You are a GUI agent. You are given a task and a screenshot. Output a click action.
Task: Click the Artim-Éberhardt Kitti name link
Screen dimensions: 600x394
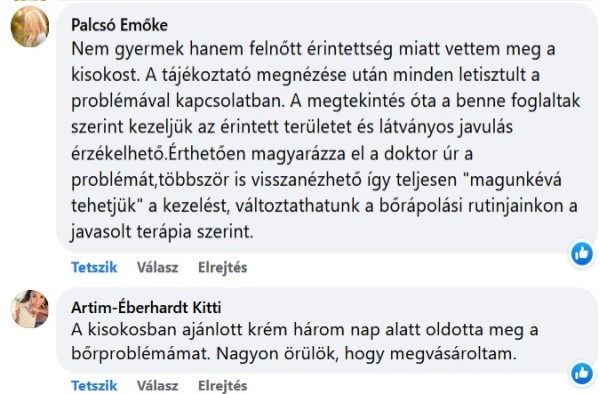click(146, 307)
